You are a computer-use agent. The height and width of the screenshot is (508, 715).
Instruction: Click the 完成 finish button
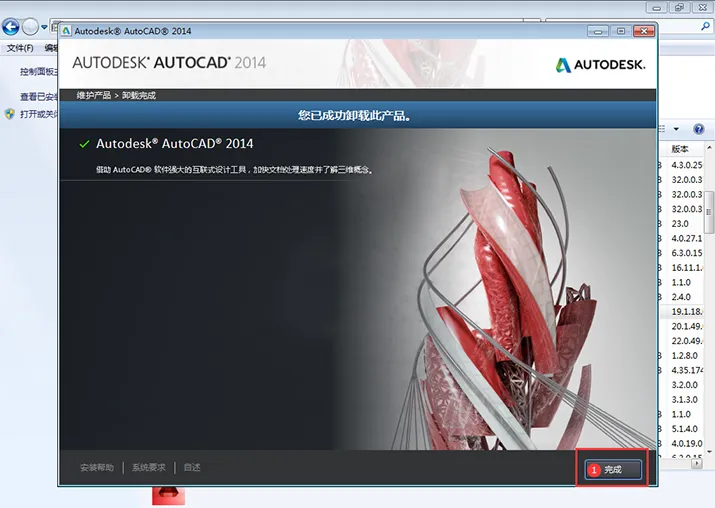(x=613, y=469)
